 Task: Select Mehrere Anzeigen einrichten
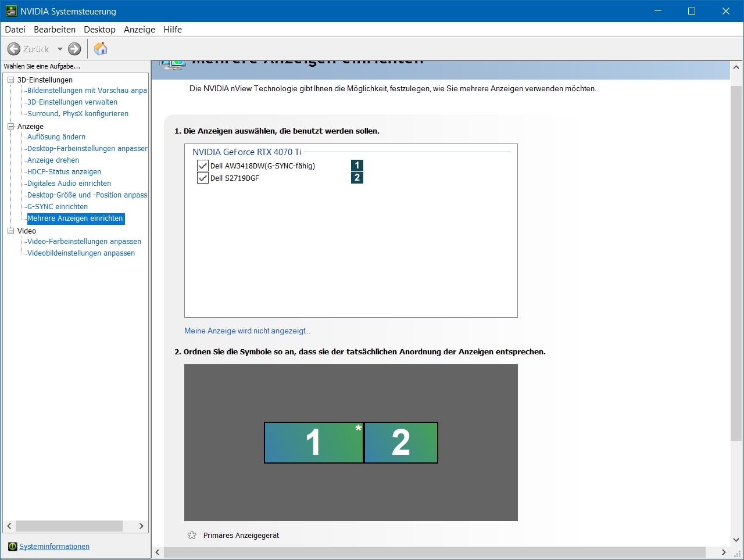pyautogui.click(x=76, y=218)
